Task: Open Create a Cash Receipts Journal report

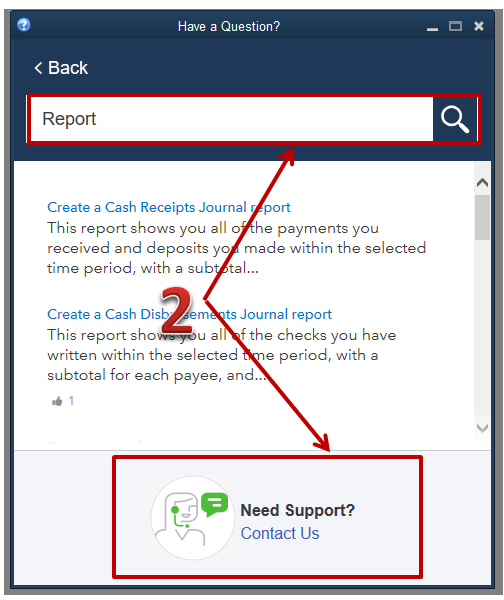Action: pyautogui.click(x=169, y=207)
